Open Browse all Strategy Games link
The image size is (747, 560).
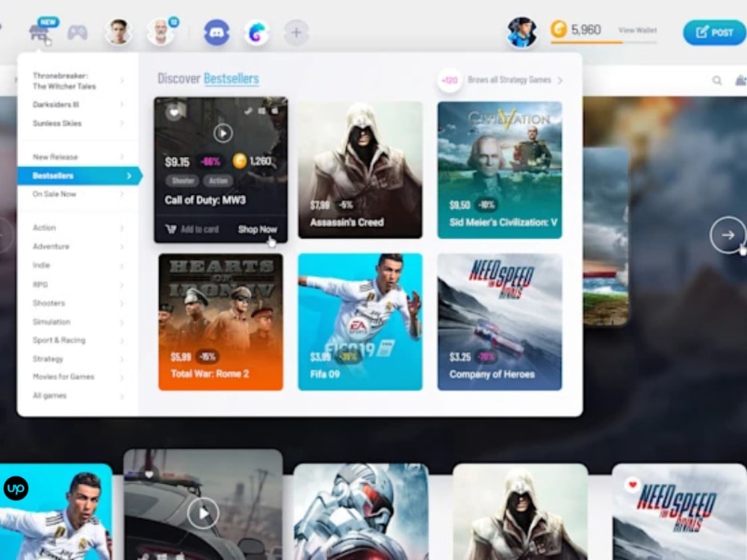coord(515,80)
